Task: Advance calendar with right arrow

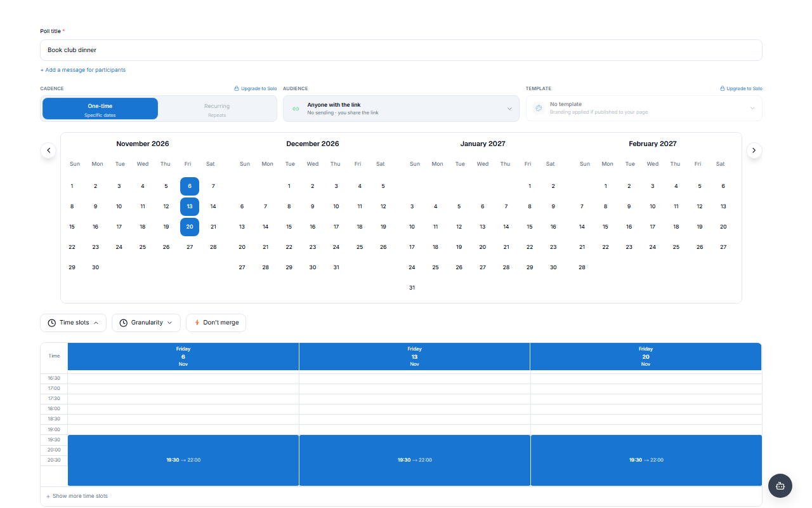Action: point(754,150)
